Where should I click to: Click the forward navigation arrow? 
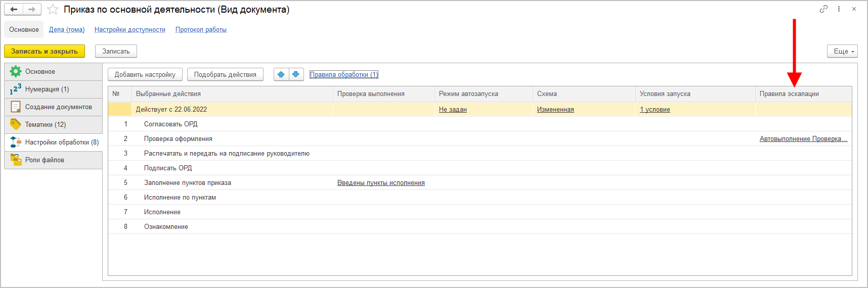(x=32, y=10)
